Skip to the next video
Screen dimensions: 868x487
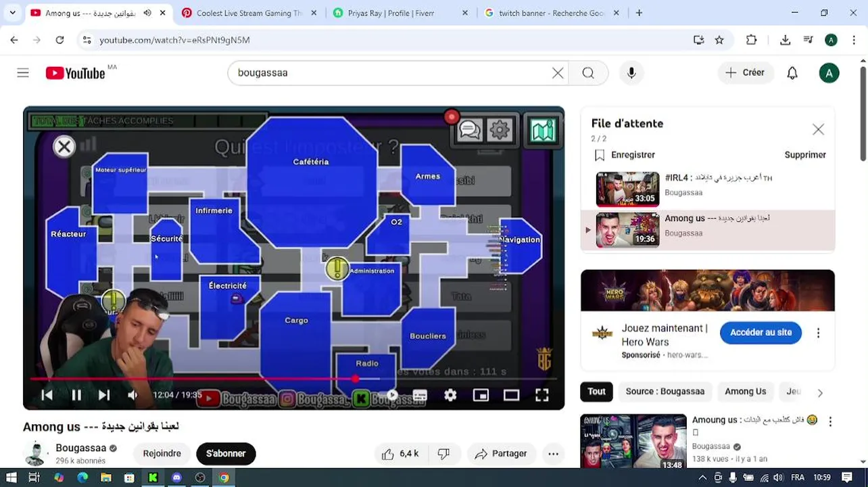[x=104, y=395]
